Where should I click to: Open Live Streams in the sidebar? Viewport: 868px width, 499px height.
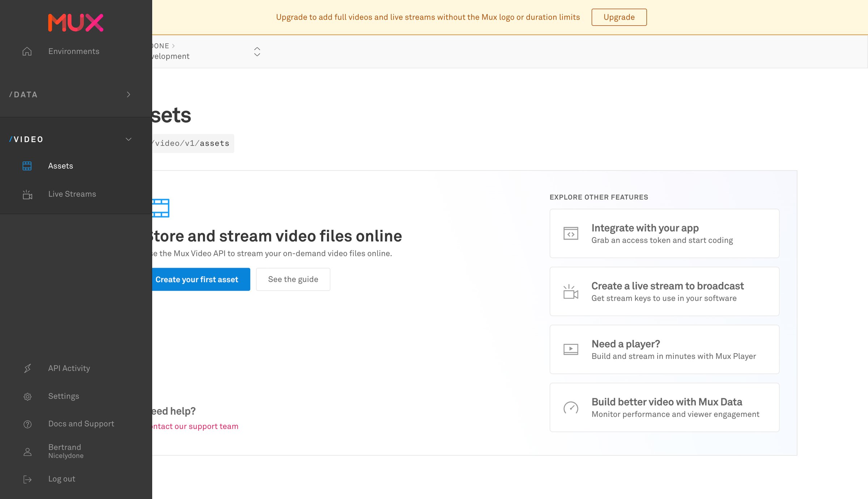pyautogui.click(x=72, y=194)
